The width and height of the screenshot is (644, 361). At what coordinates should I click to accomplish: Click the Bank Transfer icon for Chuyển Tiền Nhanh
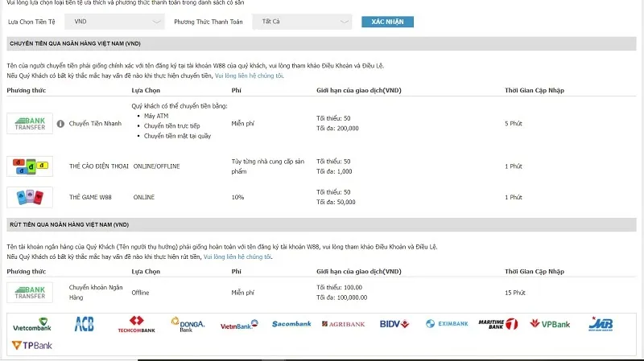pyautogui.click(x=30, y=124)
